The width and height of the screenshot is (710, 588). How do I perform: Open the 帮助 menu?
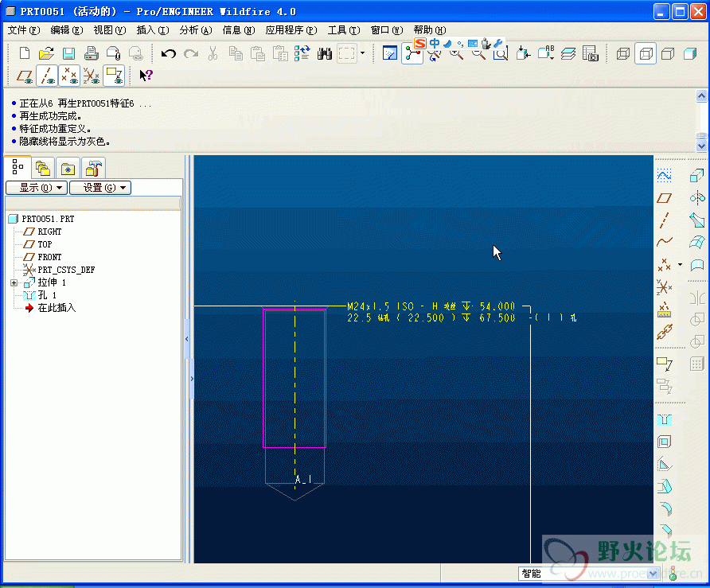click(x=430, y=30)
